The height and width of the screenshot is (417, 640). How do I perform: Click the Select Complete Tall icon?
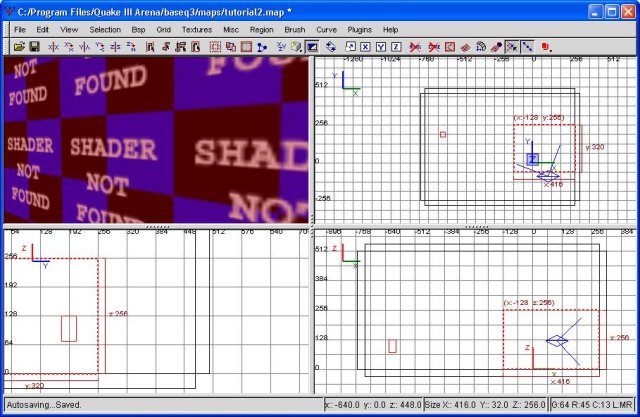tap(150, 47)
